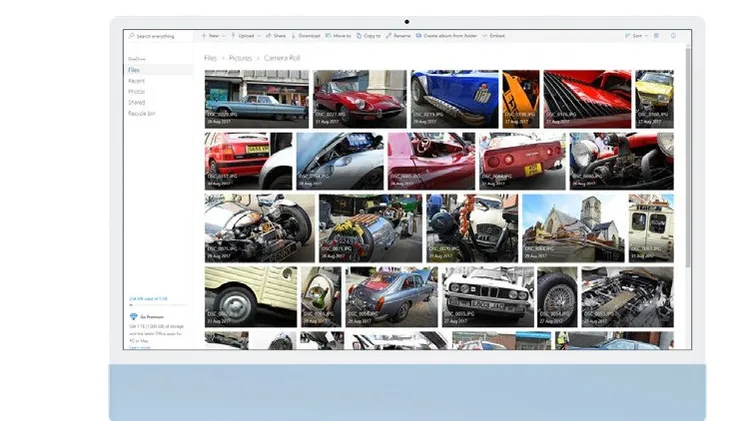Click the Embed toolbar button

click(x=494, y=36)
